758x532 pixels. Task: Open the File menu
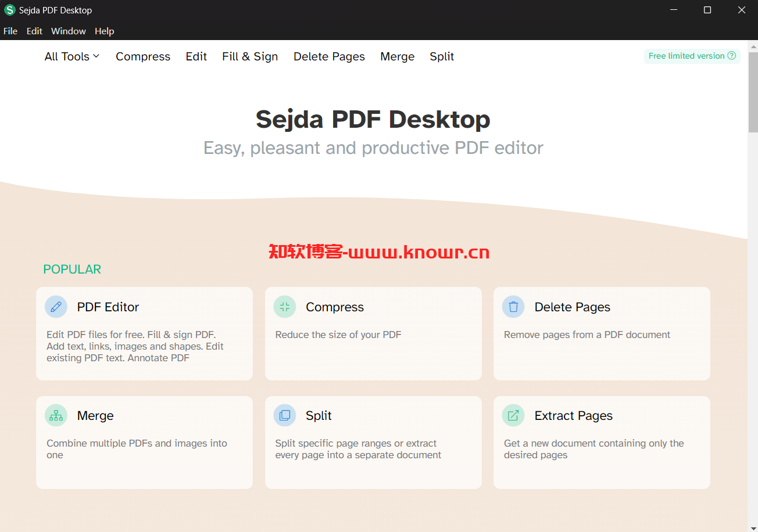click(x=10, y=31)
